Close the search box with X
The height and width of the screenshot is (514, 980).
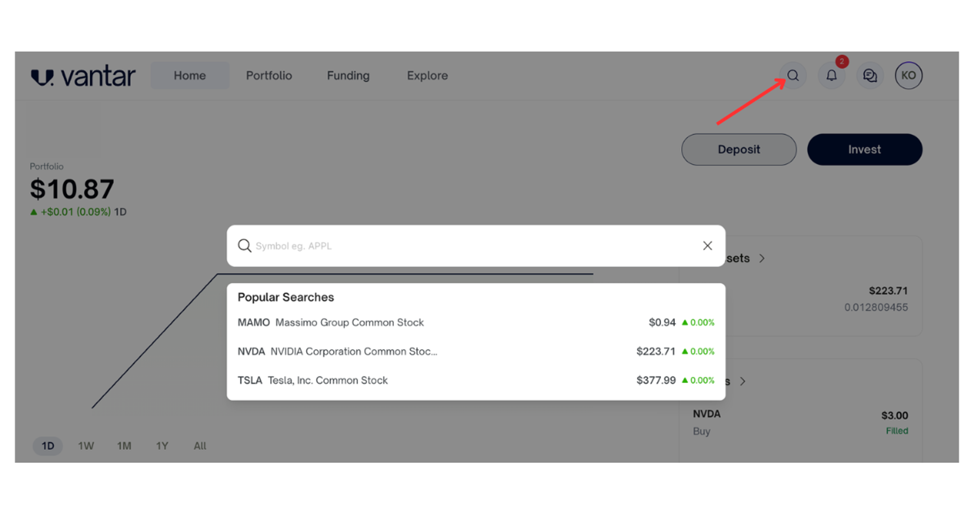pyautogui.click(x=707, y=246)
